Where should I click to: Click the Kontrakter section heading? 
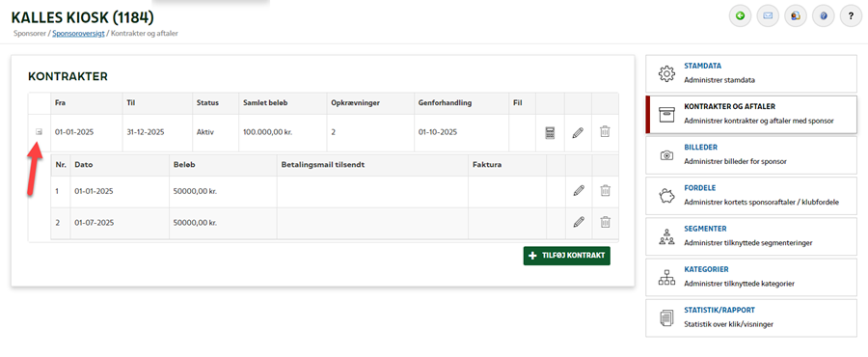(x=68, y=76)
